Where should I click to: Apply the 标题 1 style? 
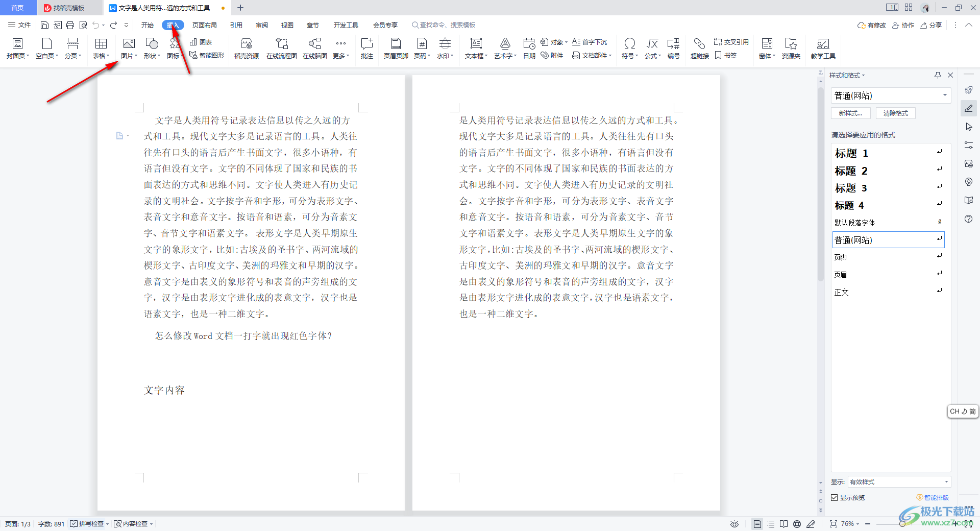888,153
